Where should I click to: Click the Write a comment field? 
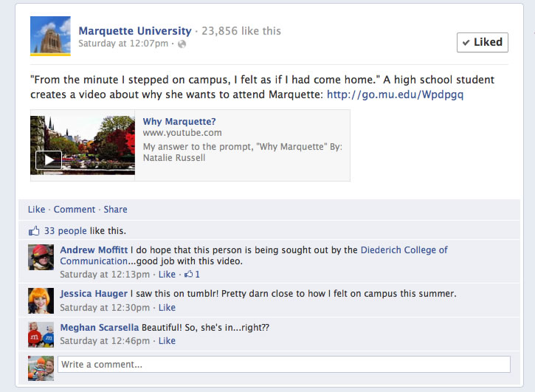(x=284, y=365)
